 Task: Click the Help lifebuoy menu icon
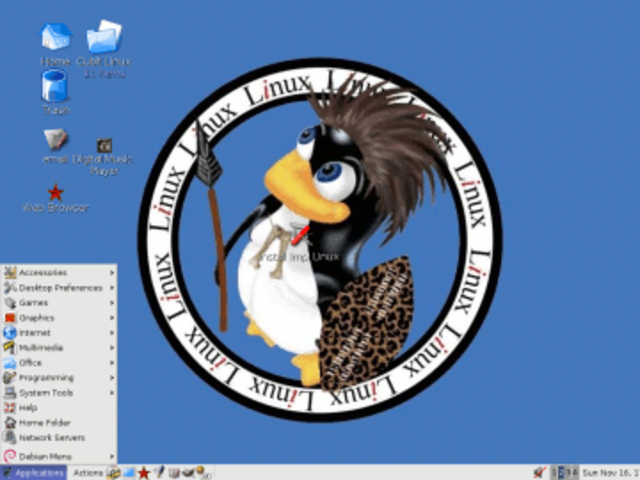click(10, 407)
